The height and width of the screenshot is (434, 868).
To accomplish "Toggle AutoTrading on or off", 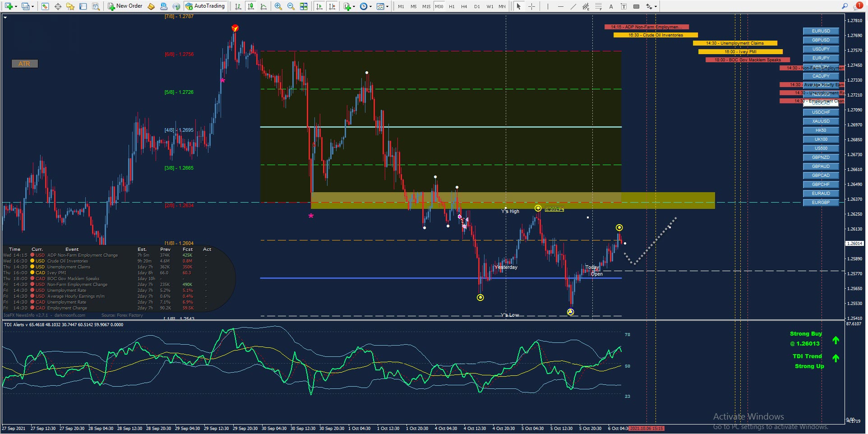I will point(205,6).
